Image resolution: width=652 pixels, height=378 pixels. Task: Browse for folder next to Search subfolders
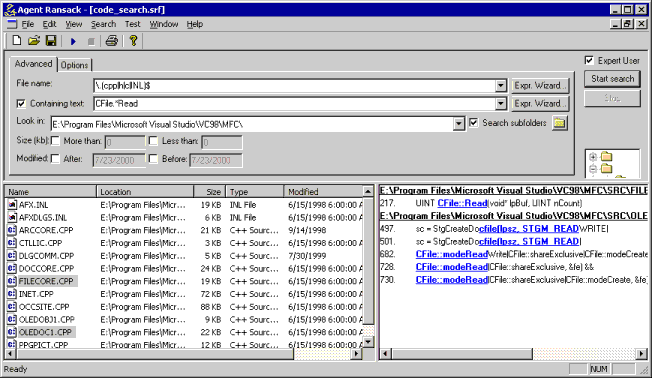click(560, 123)
